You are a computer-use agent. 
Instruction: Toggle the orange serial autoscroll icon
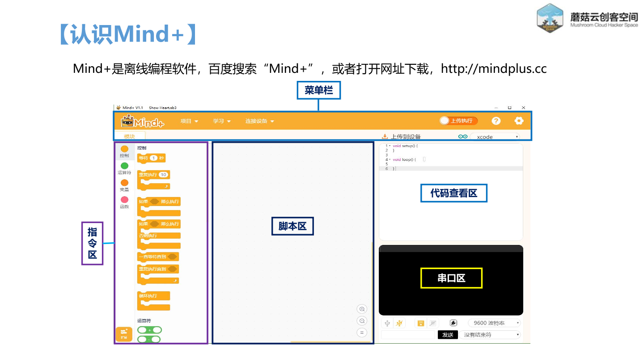[x=420, y=323]
